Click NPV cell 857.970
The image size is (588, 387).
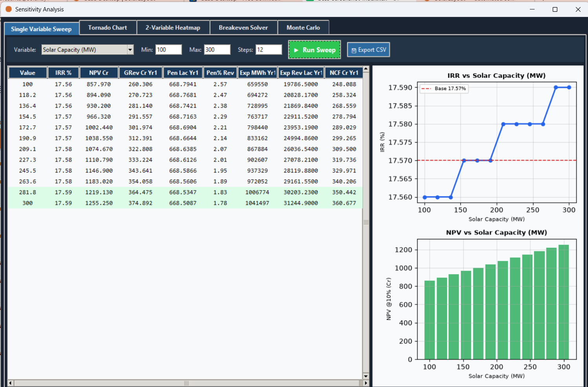tap(99, 84)
